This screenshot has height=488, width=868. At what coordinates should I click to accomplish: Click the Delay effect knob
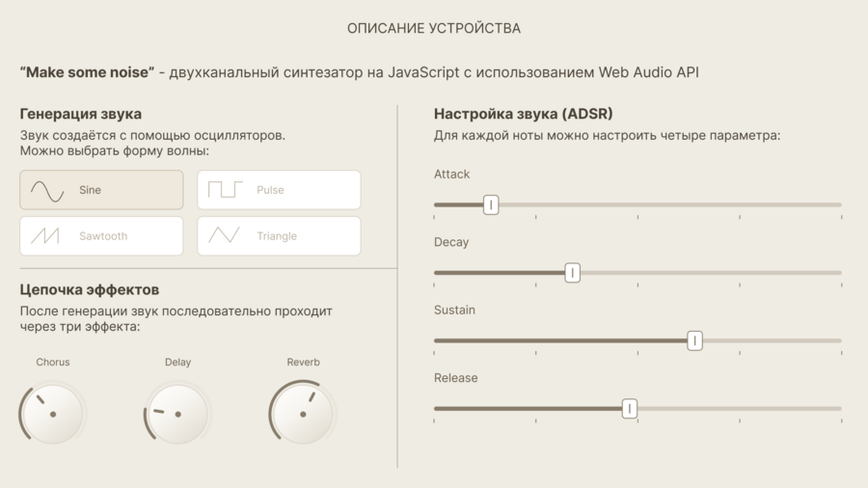(x=178, y=414)
